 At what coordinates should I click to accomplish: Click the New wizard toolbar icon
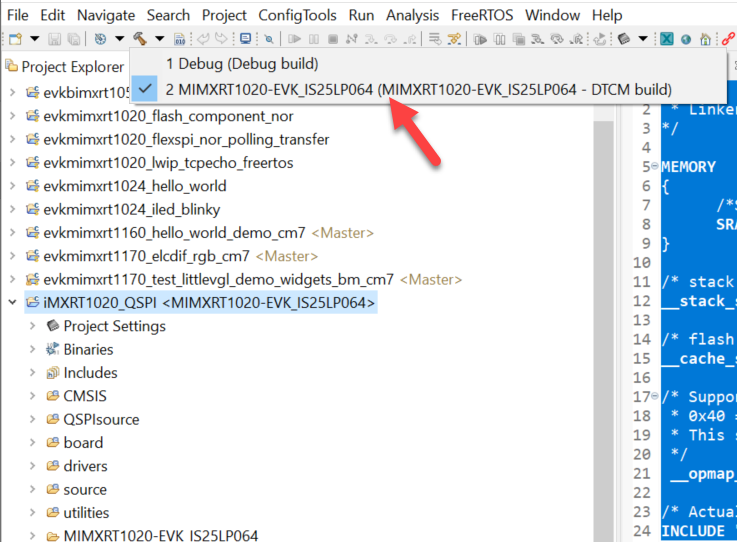16,39
